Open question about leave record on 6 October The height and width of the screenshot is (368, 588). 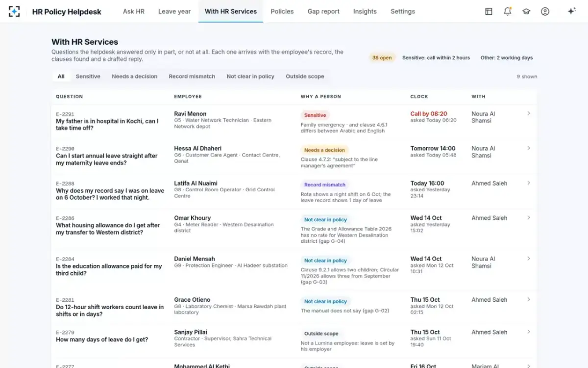pos(110,194)
